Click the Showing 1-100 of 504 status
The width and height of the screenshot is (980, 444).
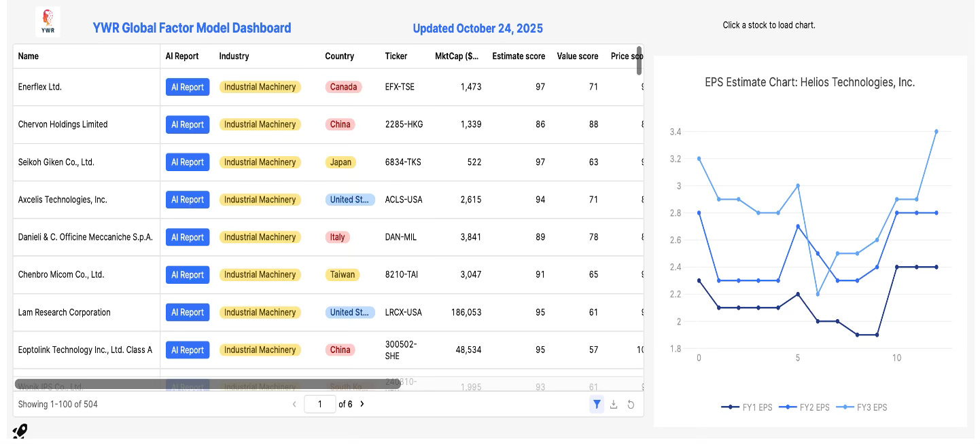tap(58, 404)
